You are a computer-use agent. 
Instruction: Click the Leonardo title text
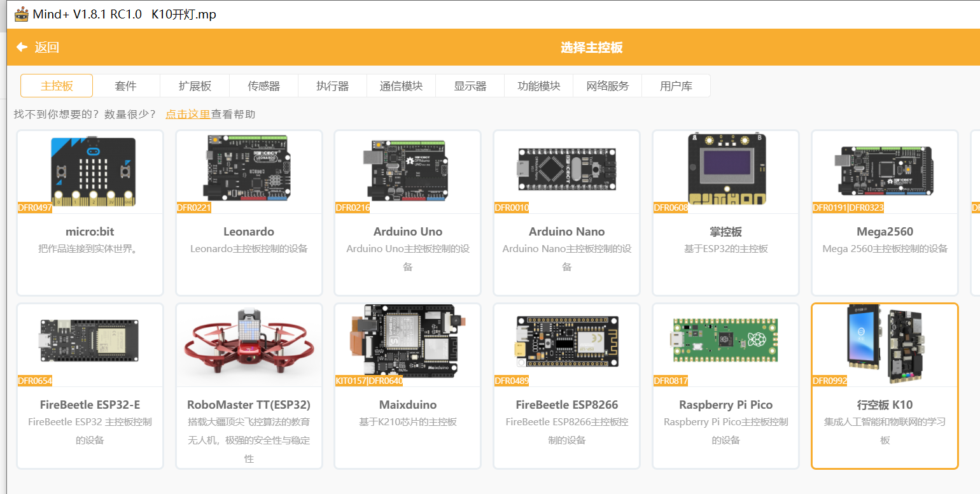[249, 232]
